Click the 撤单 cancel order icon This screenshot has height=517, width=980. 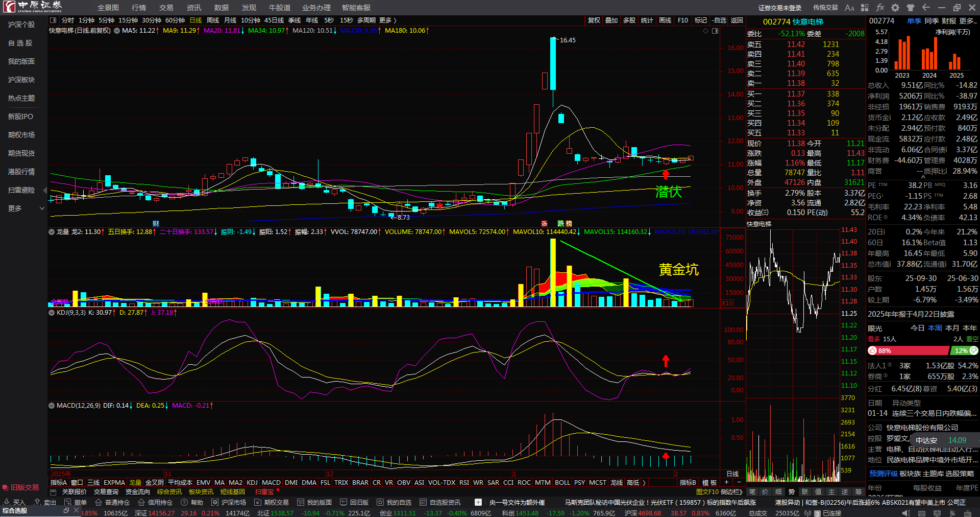[x=68, y=502]
